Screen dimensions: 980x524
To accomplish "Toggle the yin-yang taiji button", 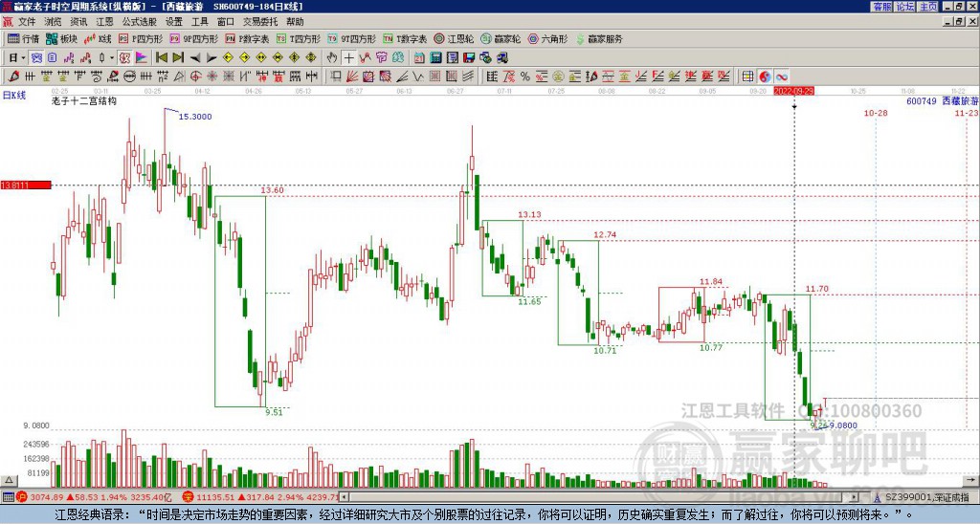I will [x=765, y=76].
